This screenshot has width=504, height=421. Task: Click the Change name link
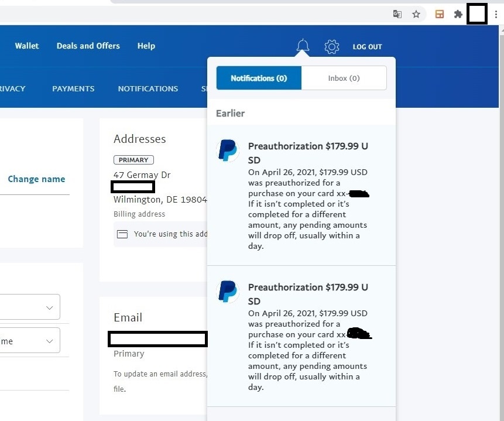36,179
